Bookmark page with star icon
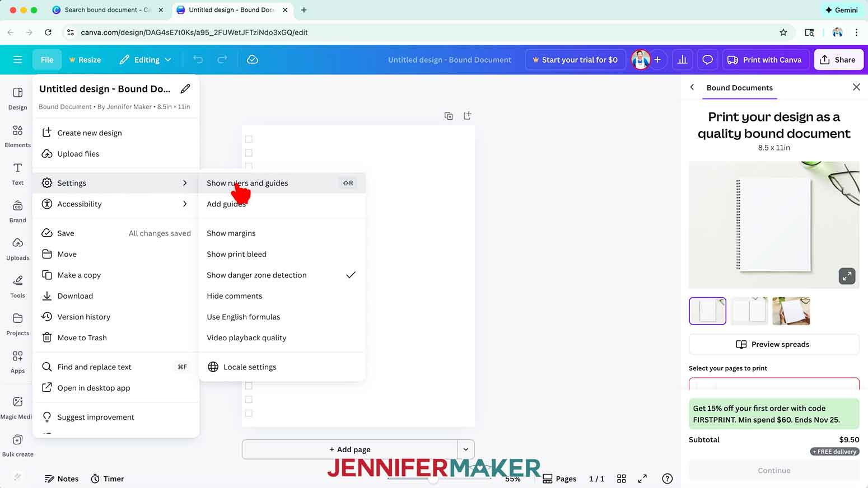 [x=783, y=32]
